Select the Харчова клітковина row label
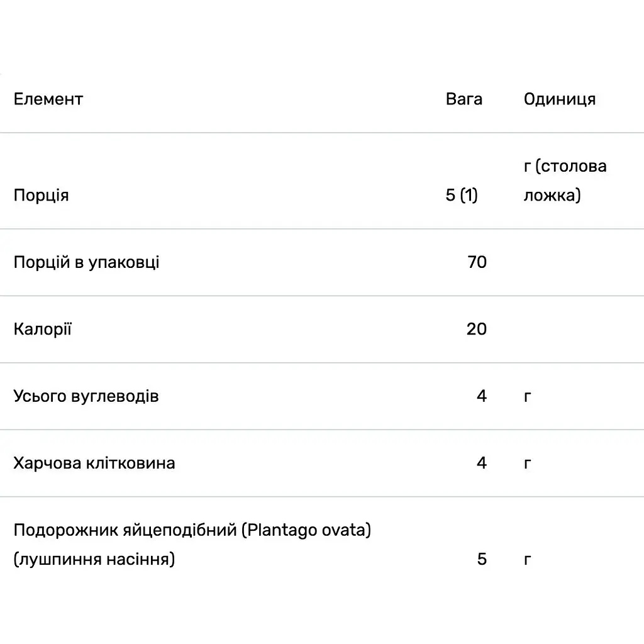Image resolution: width=644 pixels, height=644 pixels. pos(94,464)
